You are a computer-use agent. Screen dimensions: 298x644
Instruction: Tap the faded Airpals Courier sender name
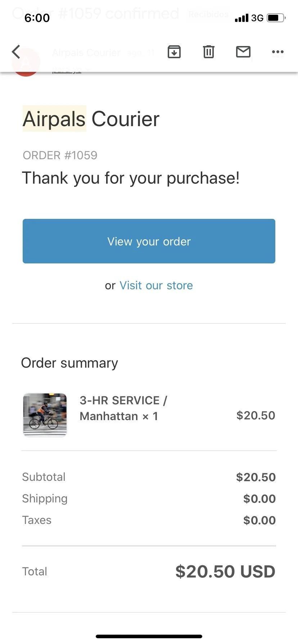tap(86, 53)
